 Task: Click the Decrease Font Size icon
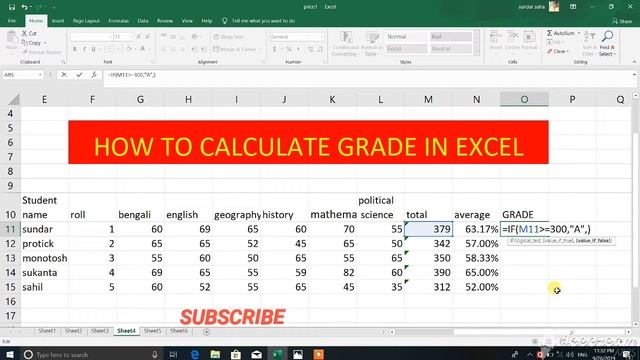click(x=147, y=37)
